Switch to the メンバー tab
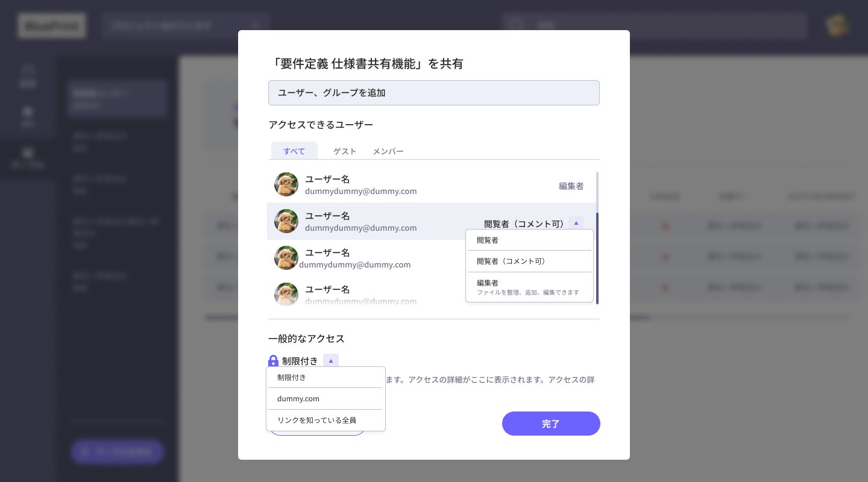 pyautogui.click(x=388, y=151)
